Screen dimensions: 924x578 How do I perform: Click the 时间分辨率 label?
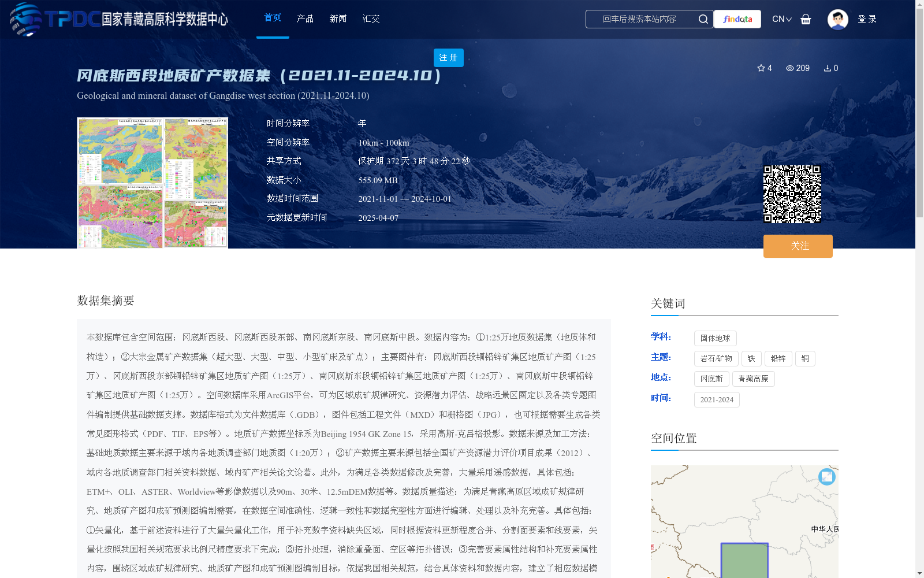(288, 124)
